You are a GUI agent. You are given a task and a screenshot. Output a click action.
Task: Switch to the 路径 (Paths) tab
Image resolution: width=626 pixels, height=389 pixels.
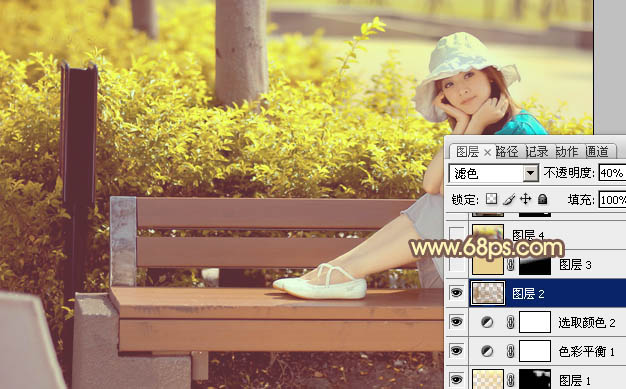507,152
